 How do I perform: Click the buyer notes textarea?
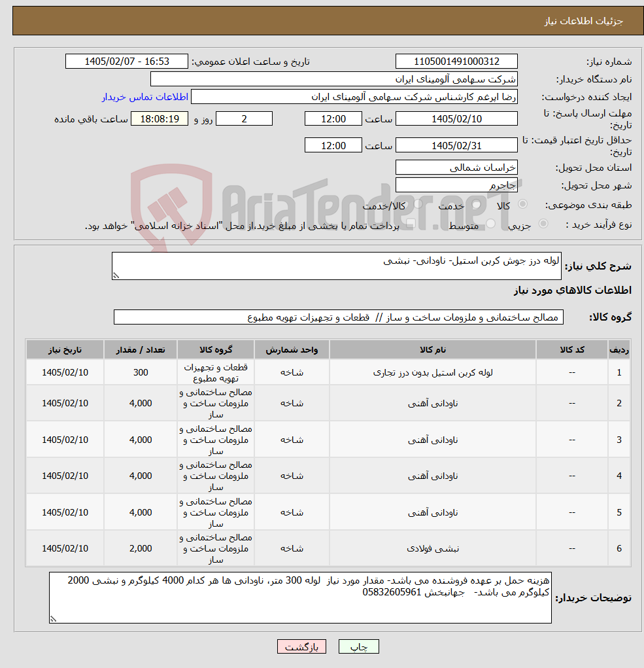pos(300,598)
